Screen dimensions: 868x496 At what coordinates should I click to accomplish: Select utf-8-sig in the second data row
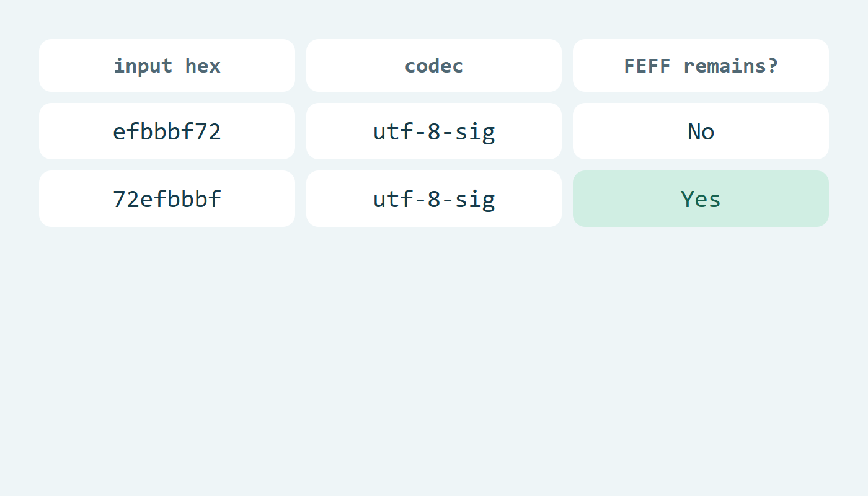[x=434, y=199]
